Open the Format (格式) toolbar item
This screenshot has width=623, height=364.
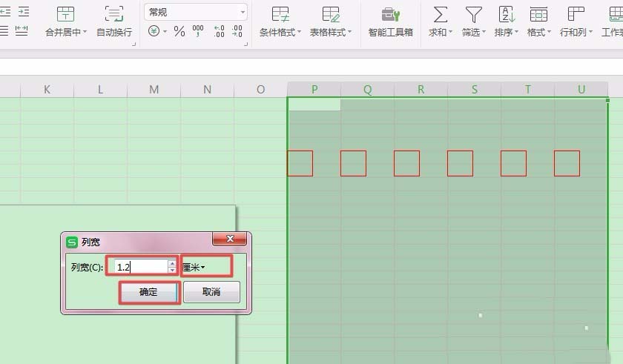click(538, 15)
